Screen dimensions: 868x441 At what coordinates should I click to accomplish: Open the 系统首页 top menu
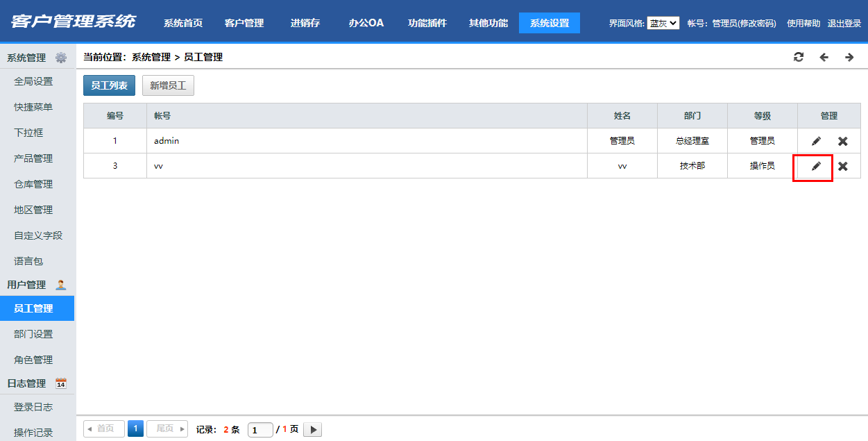pyautogui.click(x=183, y=23)
